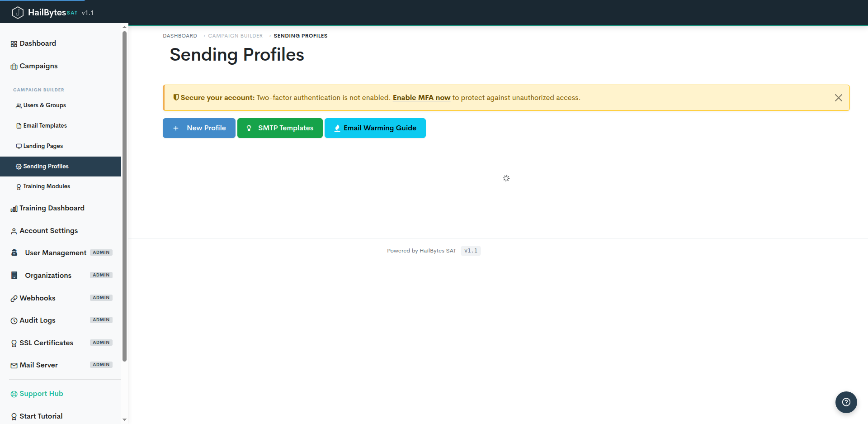The height and width of the screenshot is (424, 868).
Task: Click the Sending Profiles page heading
Action: (x=237, y=55)
